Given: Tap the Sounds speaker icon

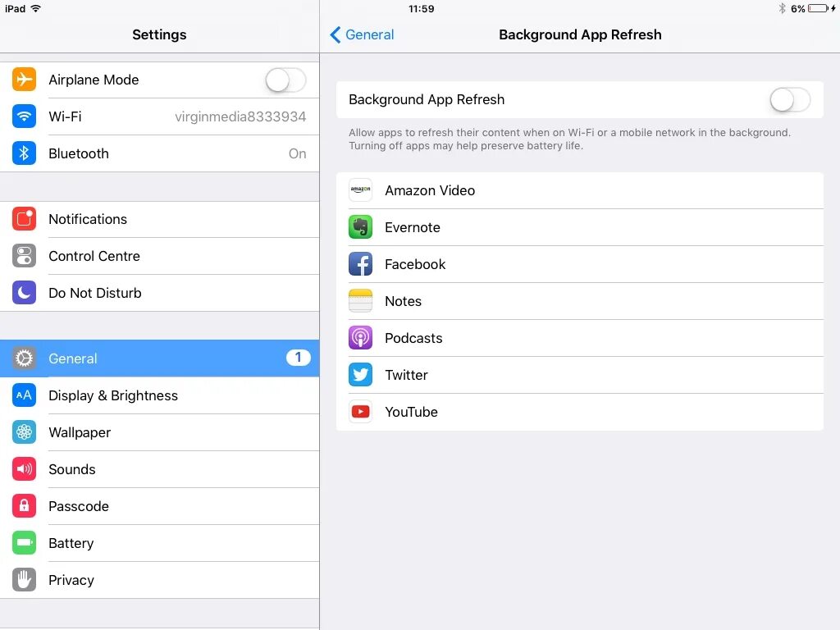Looking at the screenshot, I should (24, 469).
